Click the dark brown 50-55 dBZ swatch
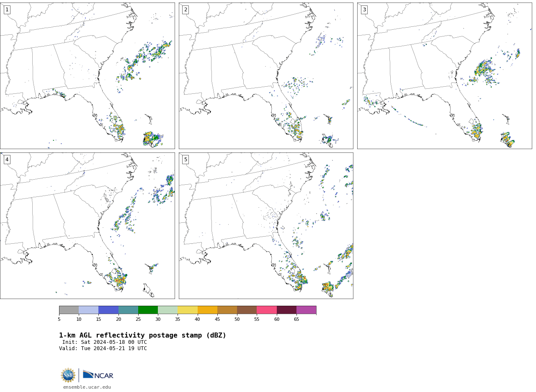This screenshot has width=536, height=392. coord(247,310)
